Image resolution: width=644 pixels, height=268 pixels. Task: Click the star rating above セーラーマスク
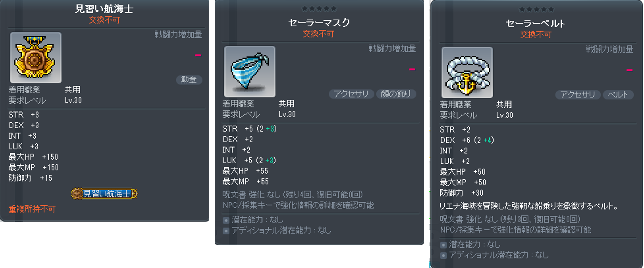pyautogui.click(x=319, y=9)
